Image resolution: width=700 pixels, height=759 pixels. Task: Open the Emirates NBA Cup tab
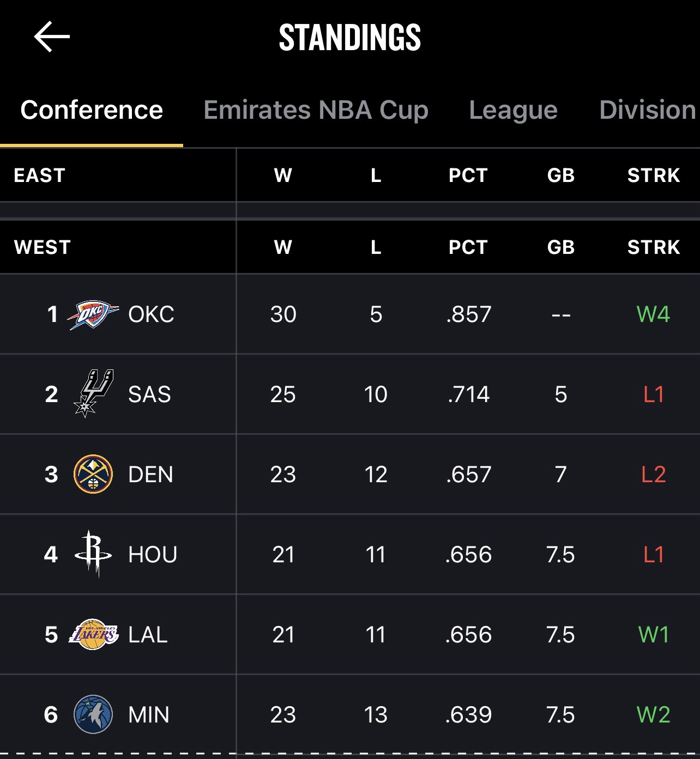[316, 110]
